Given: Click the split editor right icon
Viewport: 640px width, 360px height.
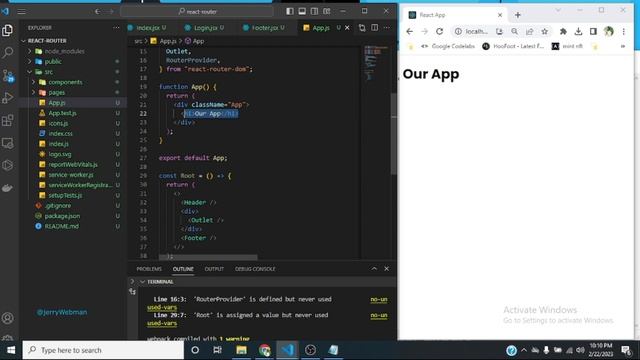Looking at the screenshot, I should tap(374, 27).
